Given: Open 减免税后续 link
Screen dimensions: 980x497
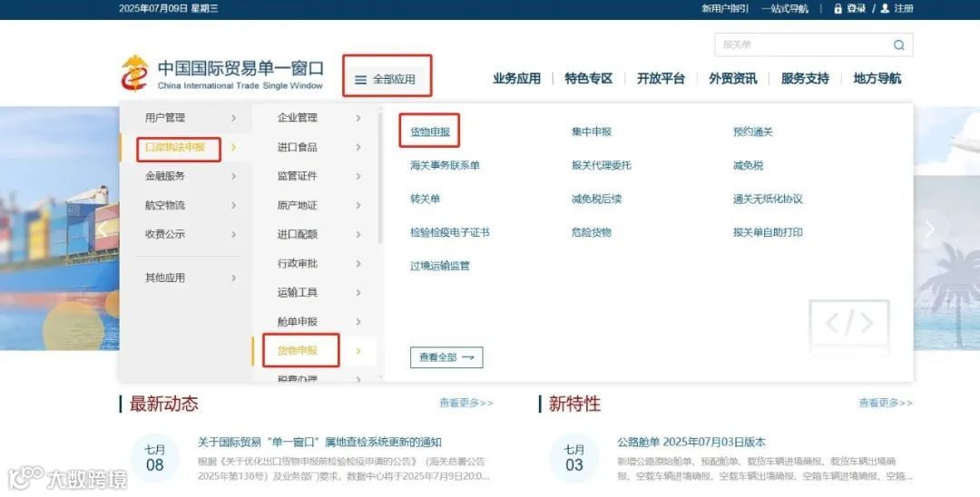Looking at the screenshot, I should [596, 200].
